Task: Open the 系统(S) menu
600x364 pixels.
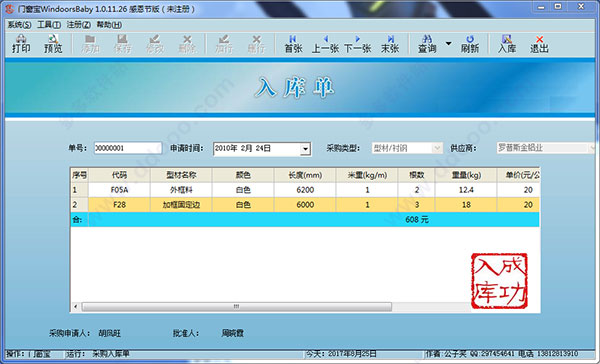Action: [x=19, y=25]
